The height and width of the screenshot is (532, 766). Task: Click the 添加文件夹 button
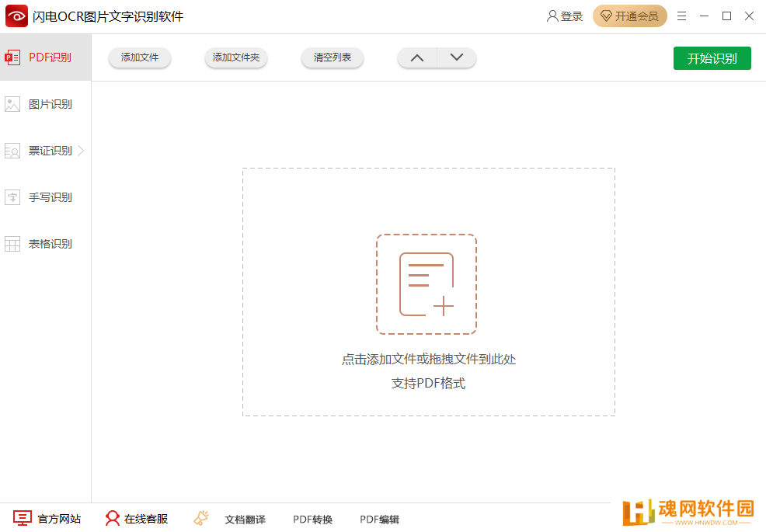(x=236, y=57)
